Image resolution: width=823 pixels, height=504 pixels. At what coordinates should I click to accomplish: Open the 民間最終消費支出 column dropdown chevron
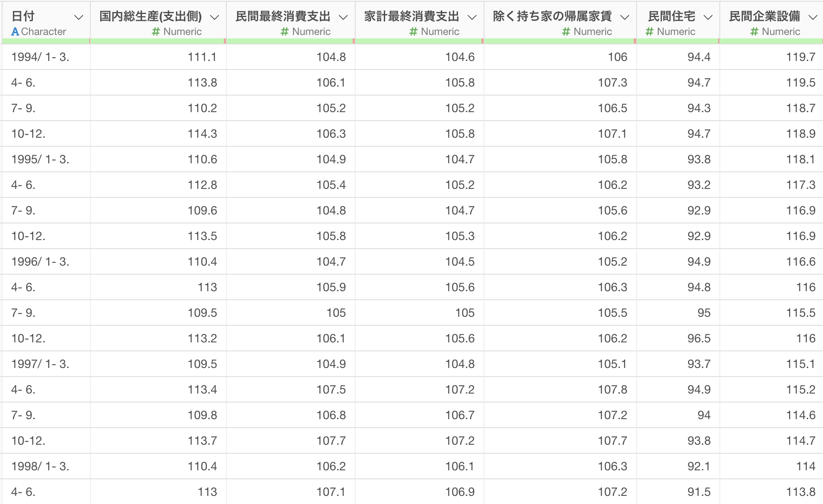tap(343, 17)
